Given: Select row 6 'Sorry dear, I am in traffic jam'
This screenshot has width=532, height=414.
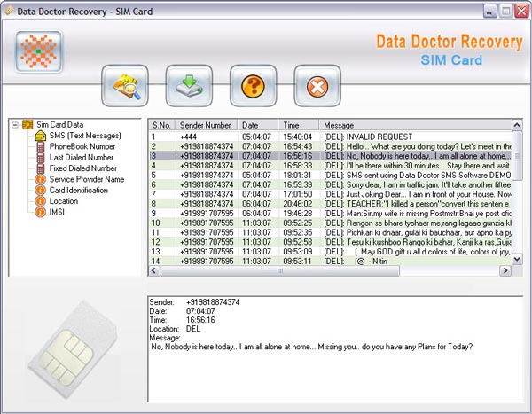Looking at the screenshot, I should click(330, 184).
